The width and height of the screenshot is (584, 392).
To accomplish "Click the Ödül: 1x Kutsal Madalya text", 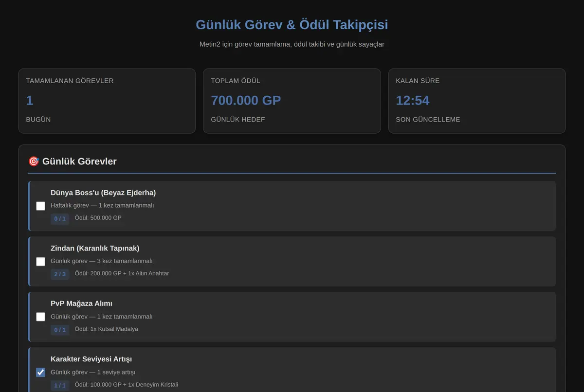I will (107, 329).
